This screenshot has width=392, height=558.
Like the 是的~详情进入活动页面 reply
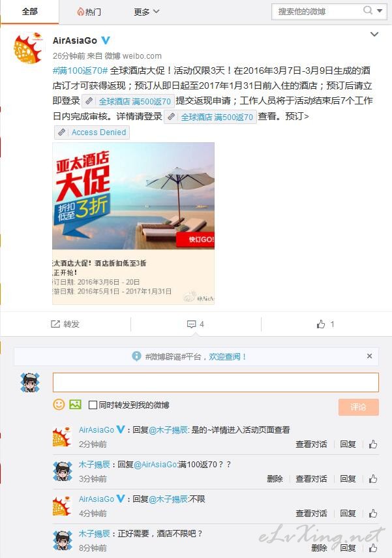coord(373,444)
